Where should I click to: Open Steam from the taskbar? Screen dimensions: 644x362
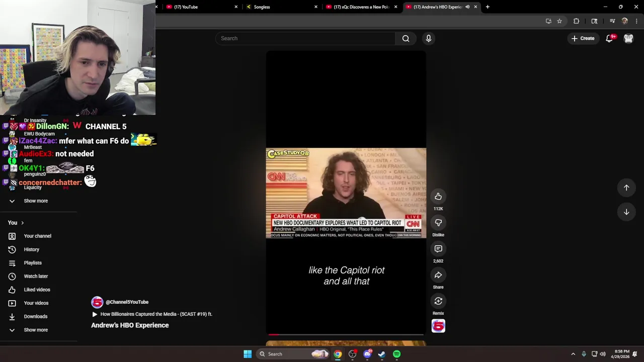[382, 354]
